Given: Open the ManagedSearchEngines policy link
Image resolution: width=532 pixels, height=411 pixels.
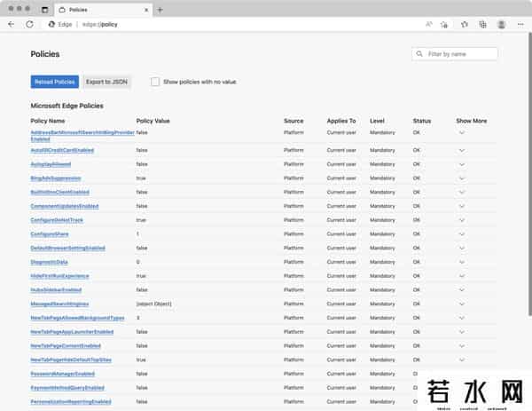Looking at the screenshot, I should [59, 304].
